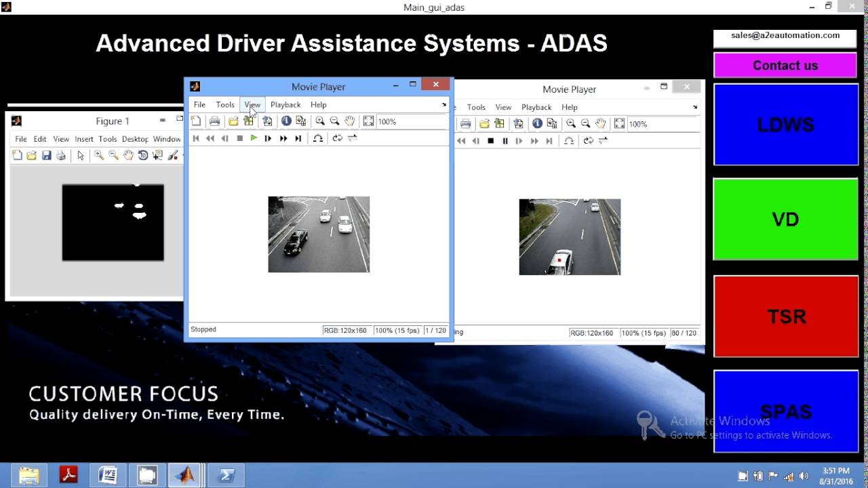Click the dock arrow in front Movie Player menu bar
The height and width of the screenshot is (488, 868).
coord(444,105)
